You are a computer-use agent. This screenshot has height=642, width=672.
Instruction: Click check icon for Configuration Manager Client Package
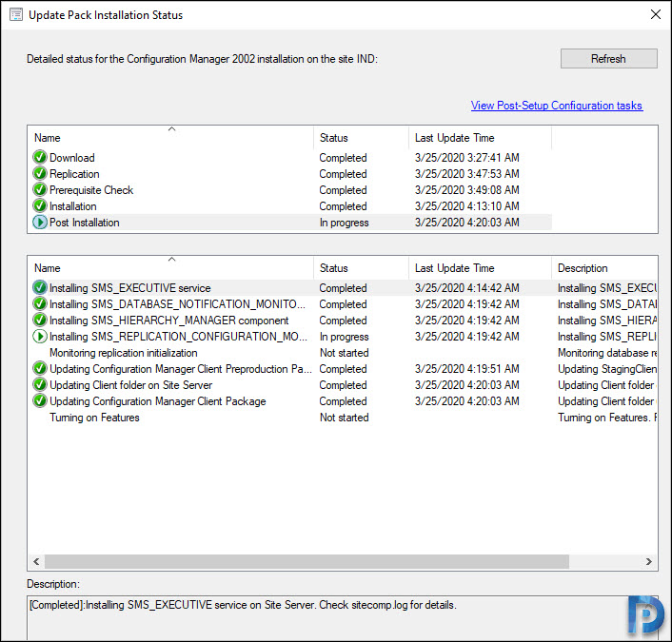point(40,400)
